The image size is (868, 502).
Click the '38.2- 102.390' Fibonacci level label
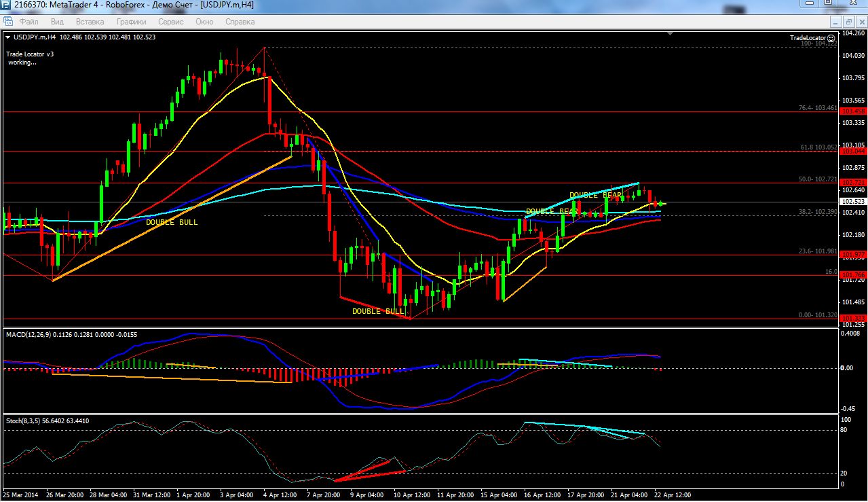click(x=818, y=212)
